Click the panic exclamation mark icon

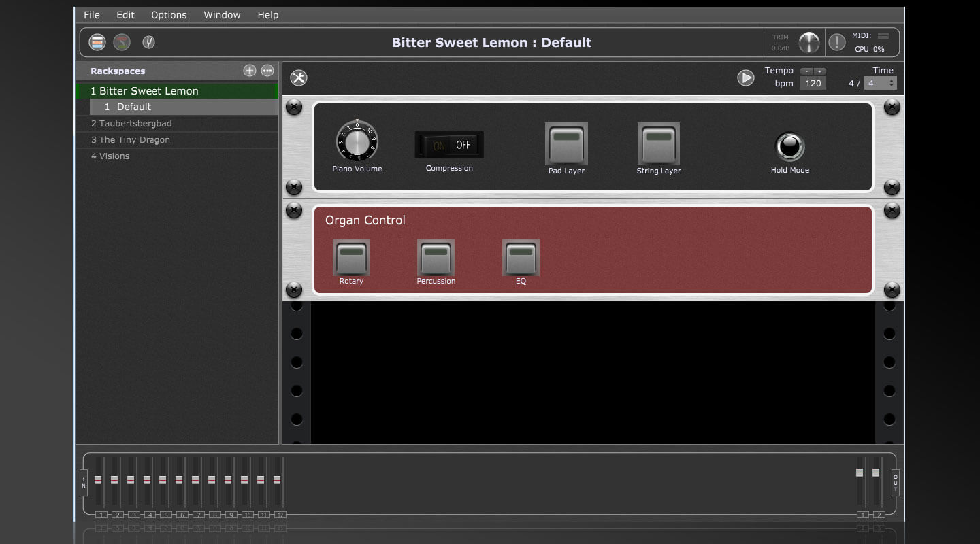pos(837,42)
